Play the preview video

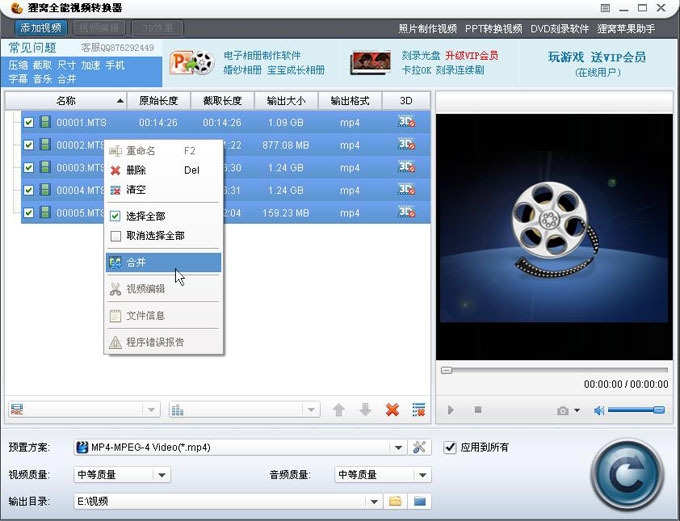(451, 410)
